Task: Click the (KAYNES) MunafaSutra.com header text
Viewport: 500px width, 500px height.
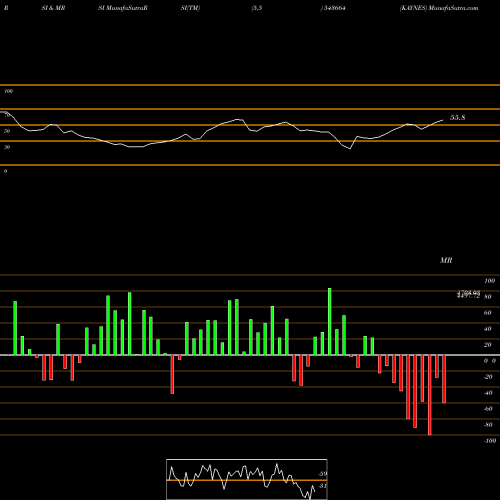Action: pyautogui.click(x=439, y=8)
